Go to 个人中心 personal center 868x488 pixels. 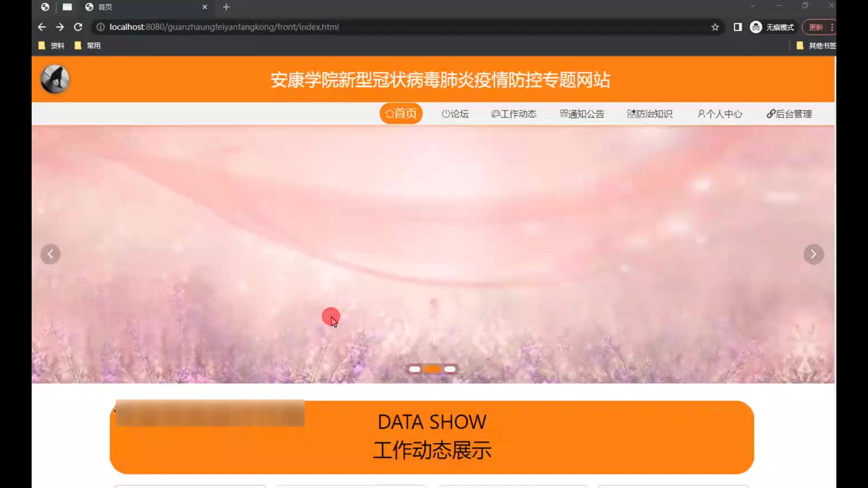[720, 114]
